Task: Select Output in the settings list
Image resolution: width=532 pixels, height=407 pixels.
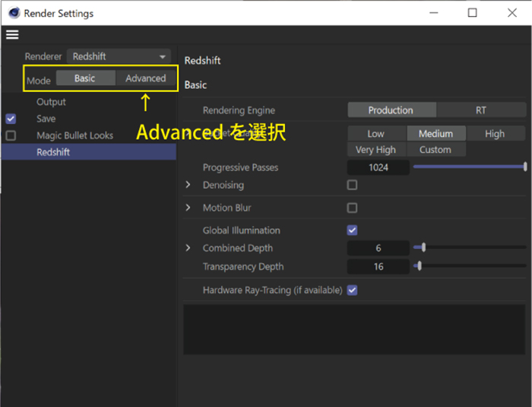Action: pyautogui.click(x=51, y=102)
